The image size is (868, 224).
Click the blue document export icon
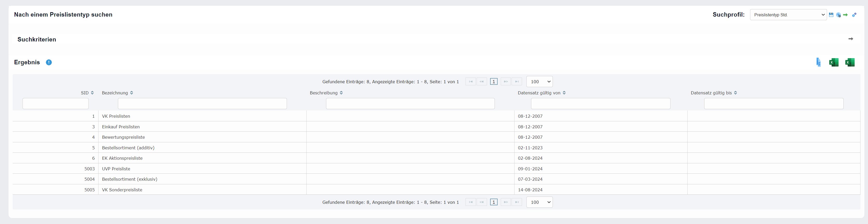[818, 62]
